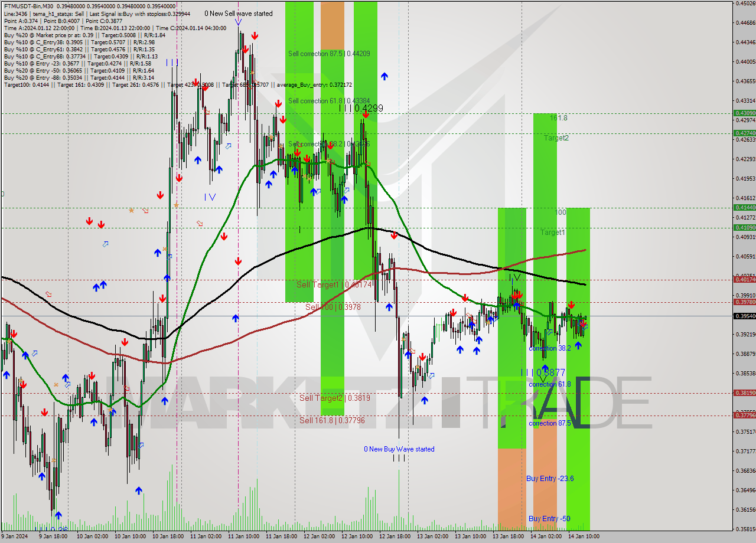Screen dimensions: 756x543
Task: Click the FTMUSDT-Bin,M30 symbol title
Action: click(28, 5)
